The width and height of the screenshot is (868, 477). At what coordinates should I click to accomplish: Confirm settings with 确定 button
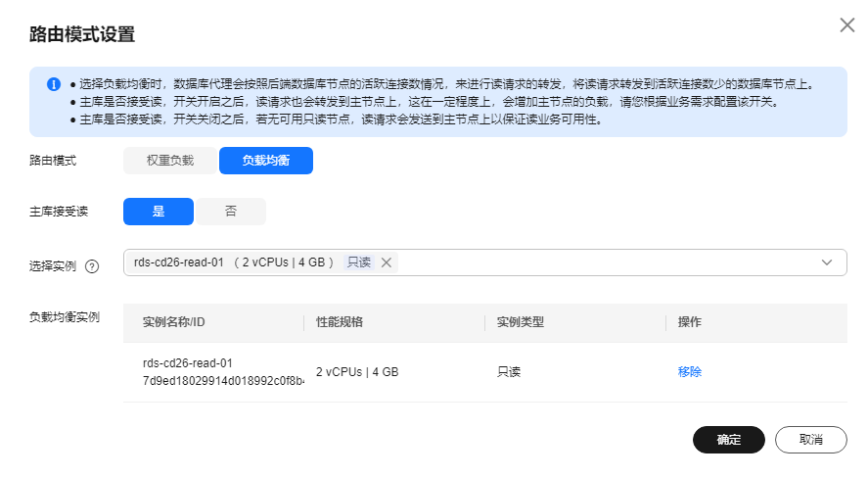728,440
